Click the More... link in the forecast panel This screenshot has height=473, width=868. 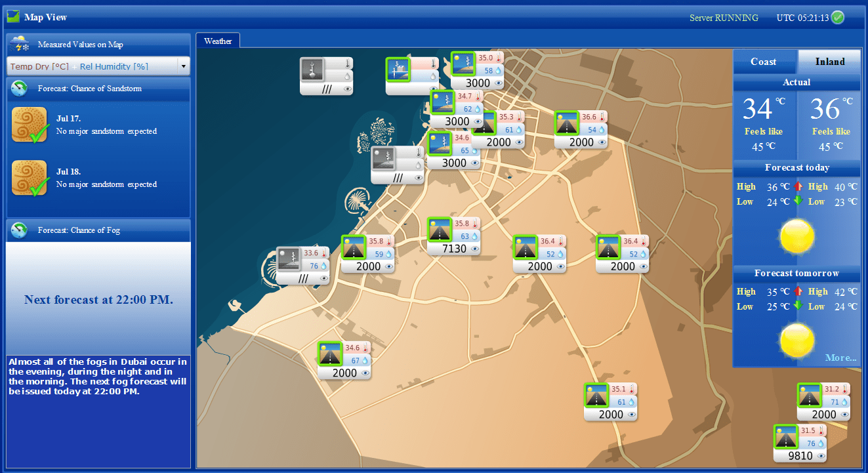click(x=840, y=358)
